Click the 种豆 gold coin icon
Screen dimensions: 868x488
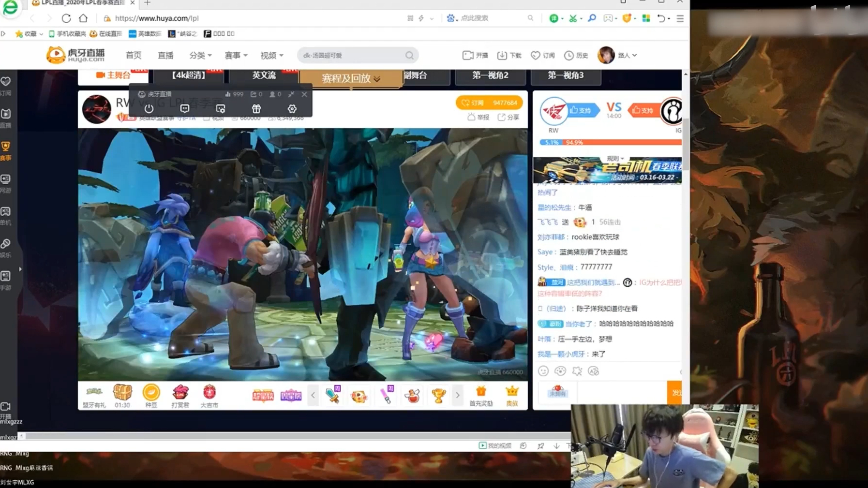point(151,393)
